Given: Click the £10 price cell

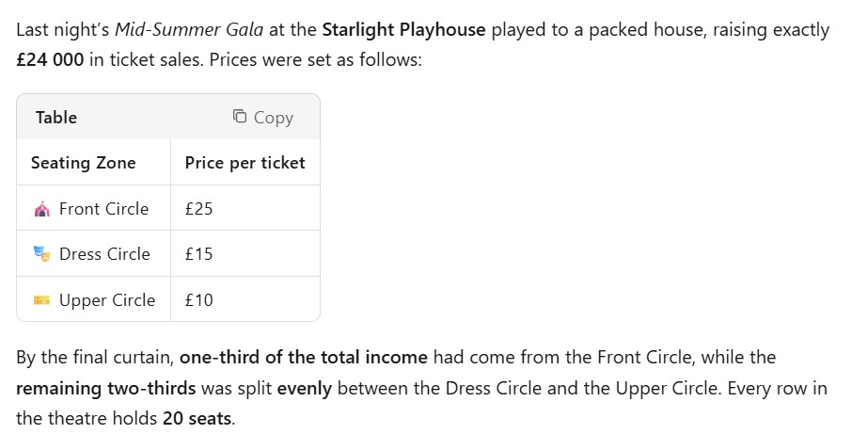Looking at the screenshot, I should tap(199, 300).
